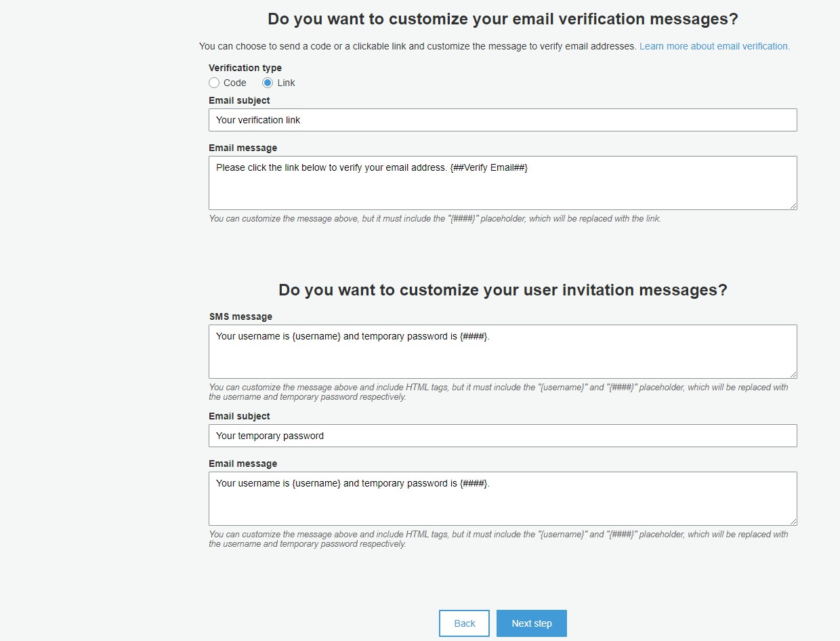Click the invitation email message resize handle
The image size is (840, 641).
click(x=793, y=522)
